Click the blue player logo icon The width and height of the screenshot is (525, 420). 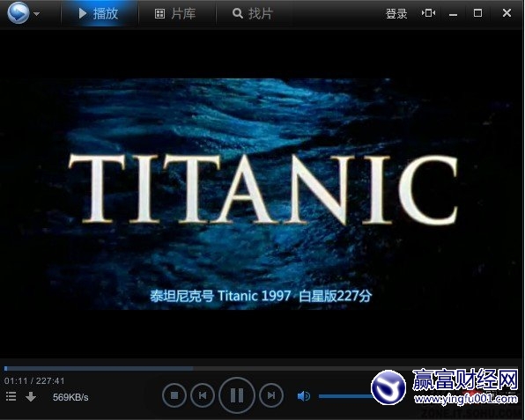coord(18,13)
